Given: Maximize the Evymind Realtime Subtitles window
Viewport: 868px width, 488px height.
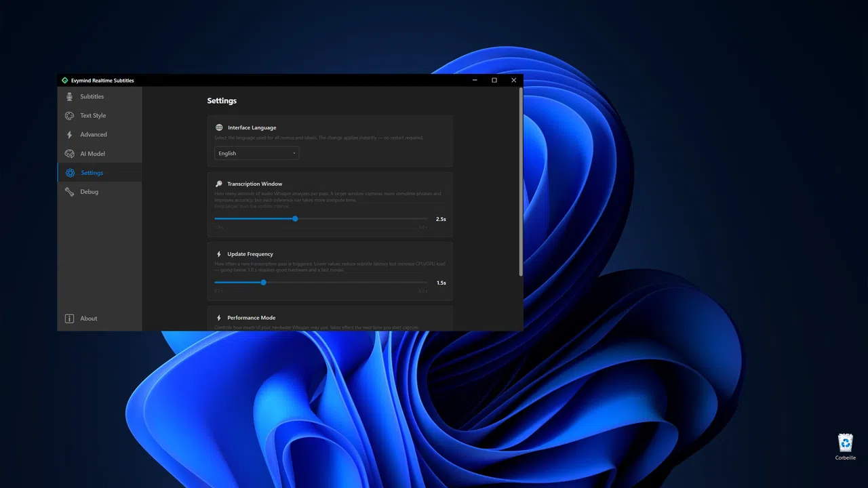Looking at the screenshot, I should point(494,80).
